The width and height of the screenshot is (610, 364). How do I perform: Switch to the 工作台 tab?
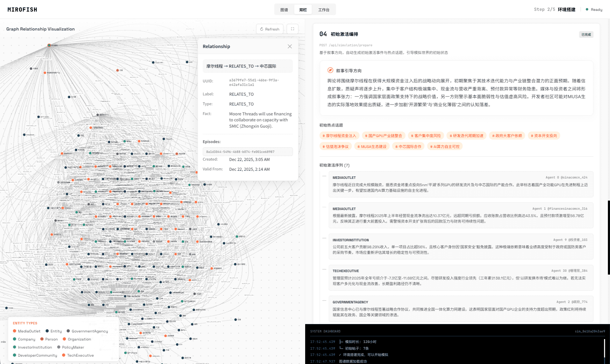[323, 9]
